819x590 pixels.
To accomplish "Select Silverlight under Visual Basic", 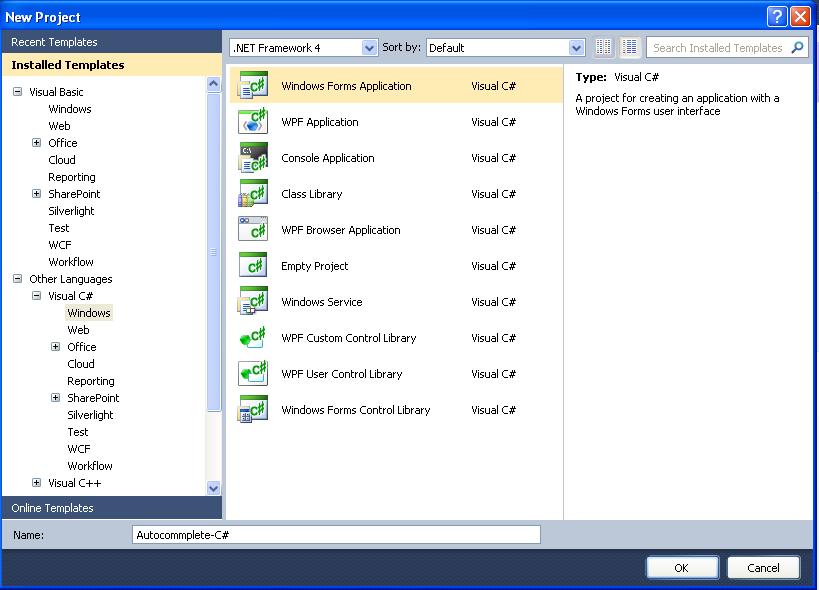I will click(71, 211).
